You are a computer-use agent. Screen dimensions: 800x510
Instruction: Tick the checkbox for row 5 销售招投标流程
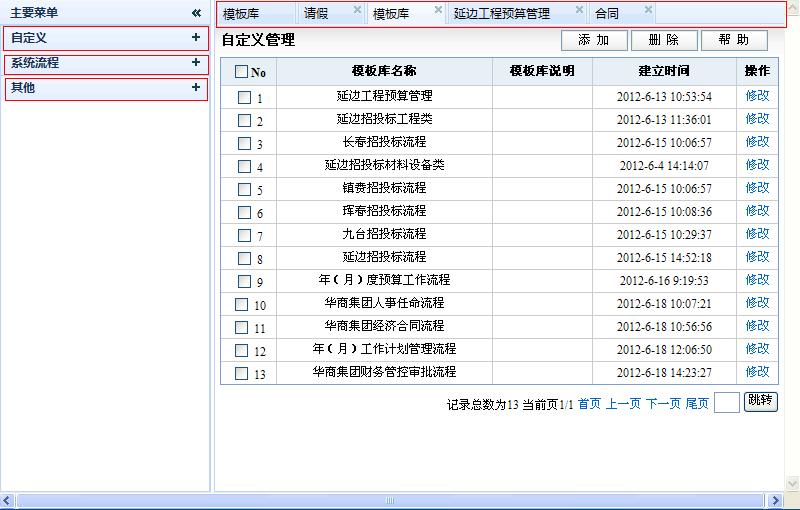coord(244,190)
